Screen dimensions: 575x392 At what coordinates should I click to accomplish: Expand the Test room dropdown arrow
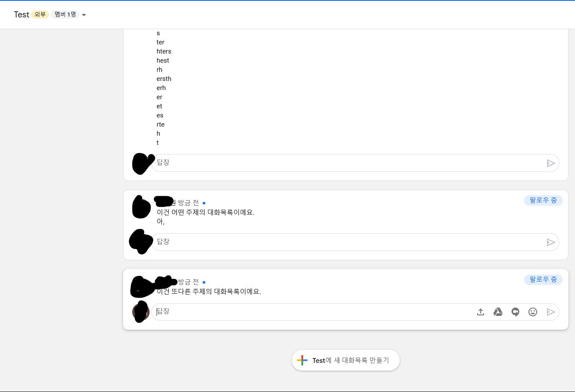tap(84, 15)
